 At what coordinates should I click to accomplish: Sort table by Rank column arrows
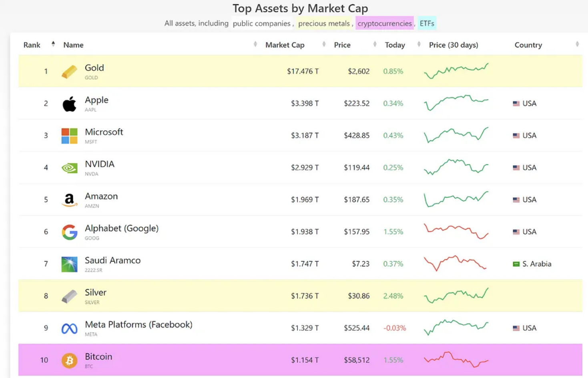[x=53, y=44]
